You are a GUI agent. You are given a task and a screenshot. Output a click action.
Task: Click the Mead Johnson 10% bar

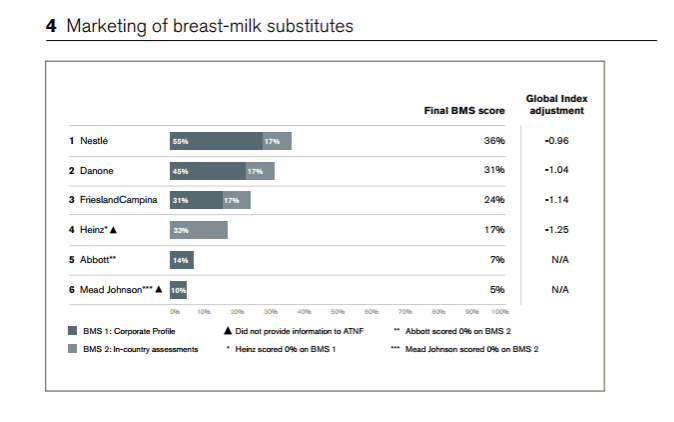pyautogui.click(x=178, y=290)
